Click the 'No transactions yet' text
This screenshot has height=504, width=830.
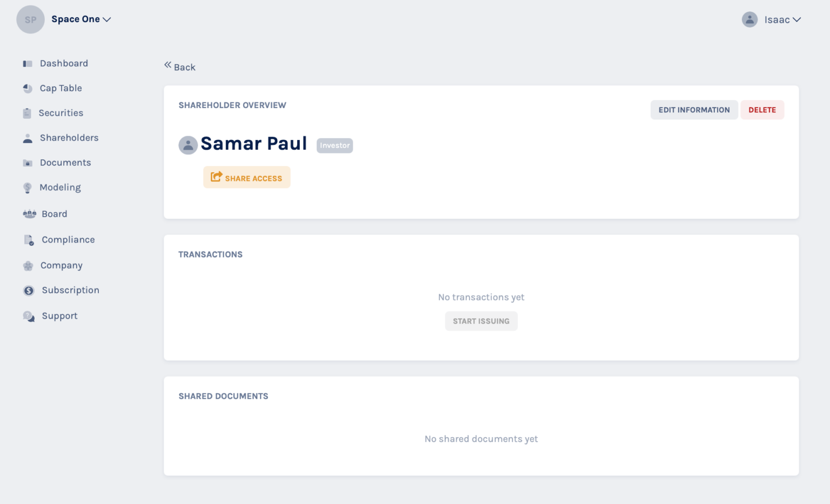481,297
